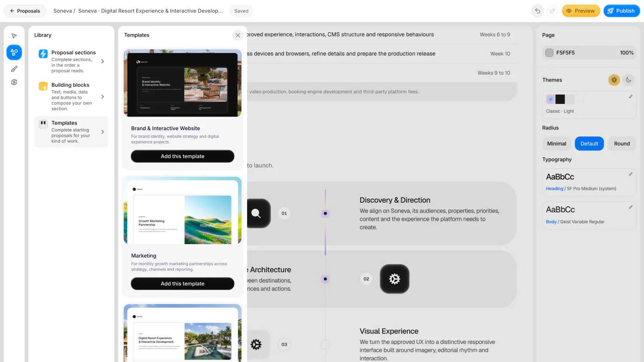The image size is (644, 362).
Task: Click the 01 step number badge
Action: pos(284,213)
